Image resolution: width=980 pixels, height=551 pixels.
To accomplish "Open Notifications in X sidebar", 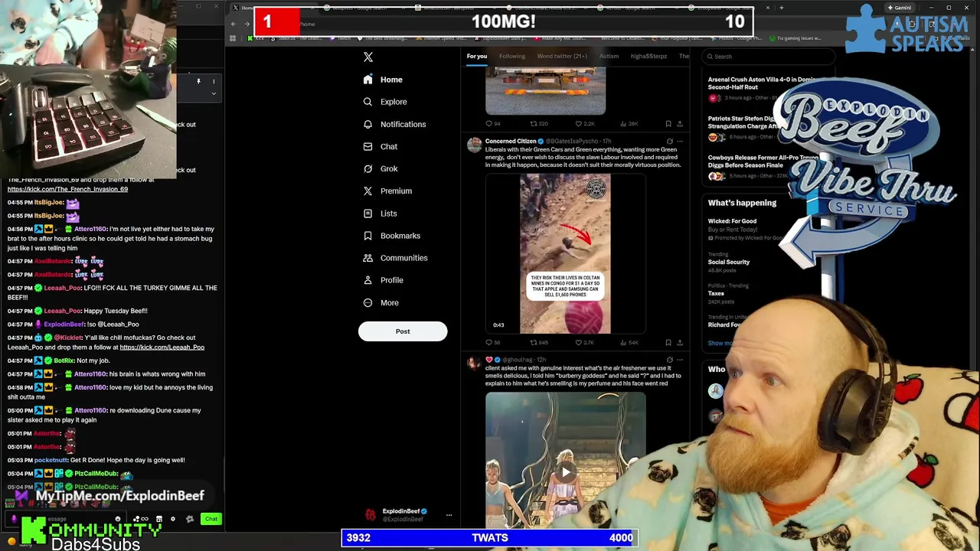I will click(x=394, y=124).
